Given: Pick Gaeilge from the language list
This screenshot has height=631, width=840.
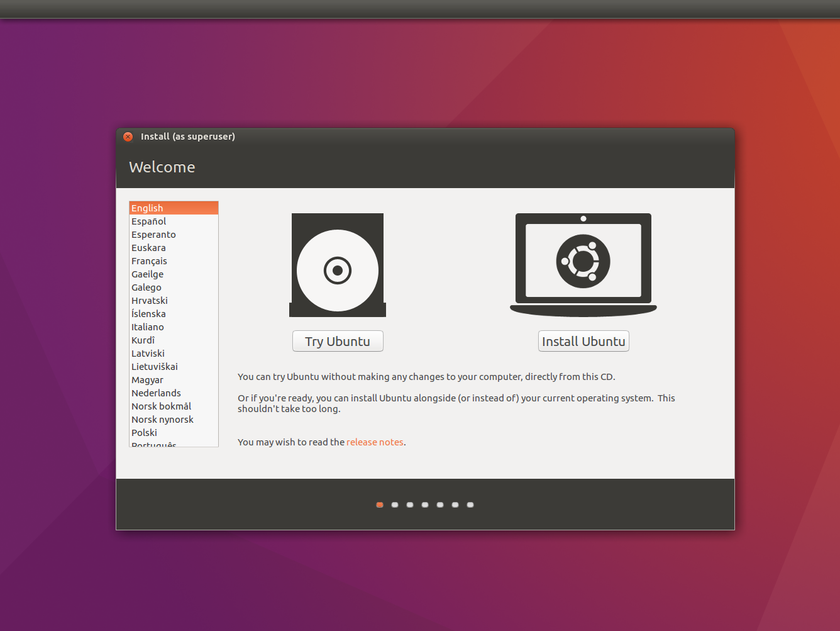Looking at the screenshot, I should click(174, 274).
